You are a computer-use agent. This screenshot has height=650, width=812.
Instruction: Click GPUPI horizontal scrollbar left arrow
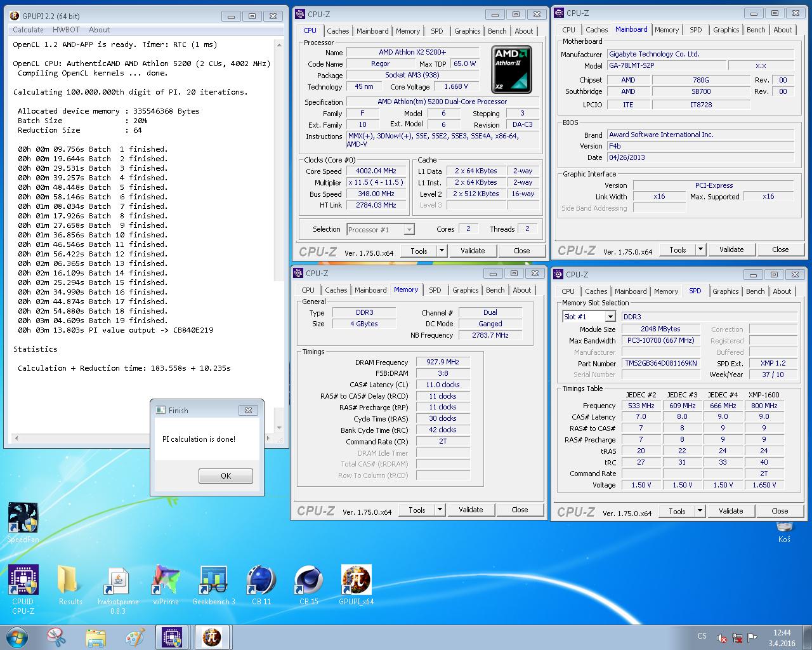(x=16, y=438)
